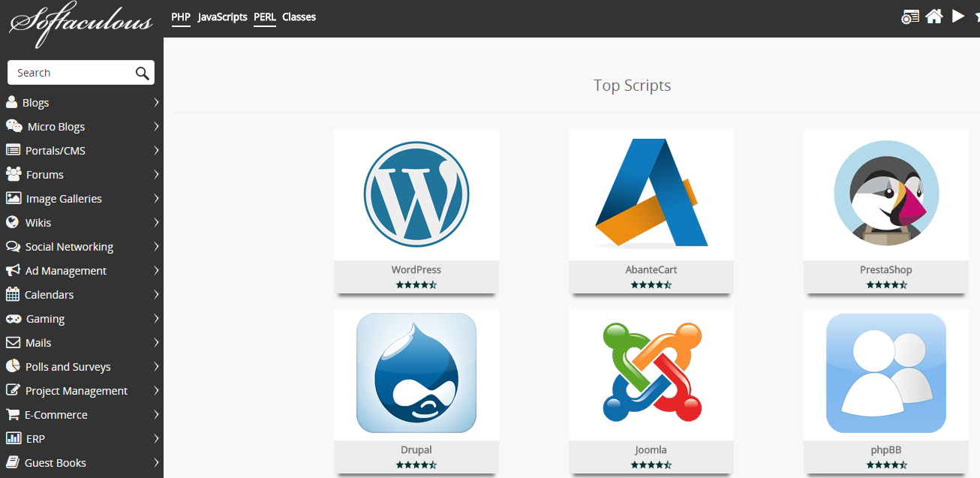This screenshot has width=980, height=478.
Task: Expand the Forums chevron
Action: tap(156, 174)
